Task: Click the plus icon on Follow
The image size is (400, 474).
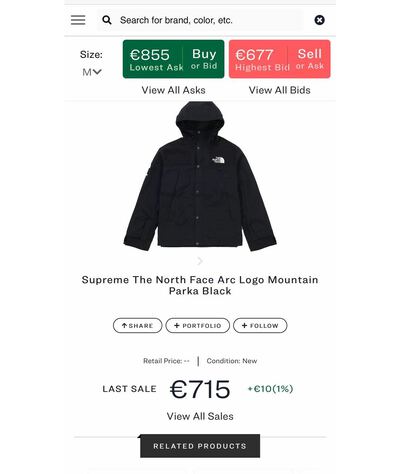Action: tap(244, 326)
